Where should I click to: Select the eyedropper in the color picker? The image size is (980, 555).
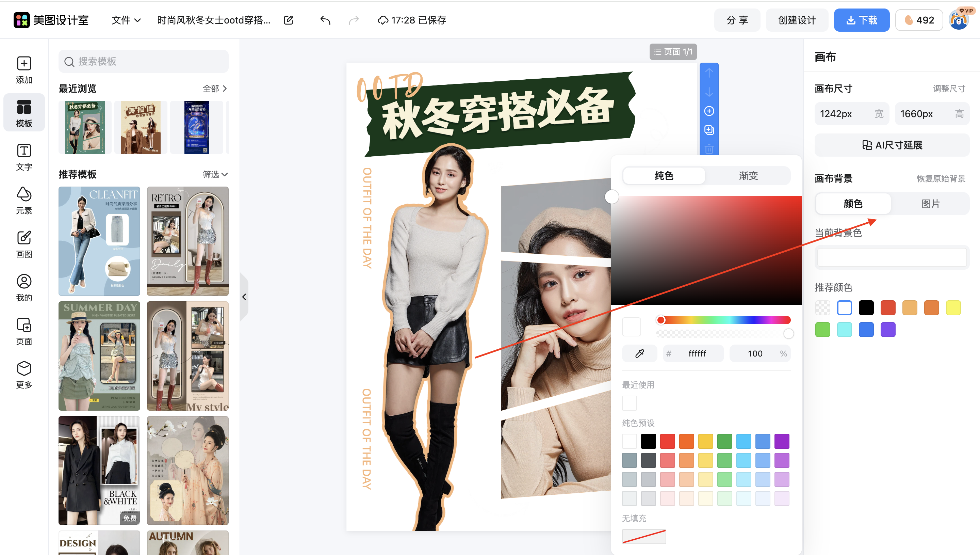[639, 353]
